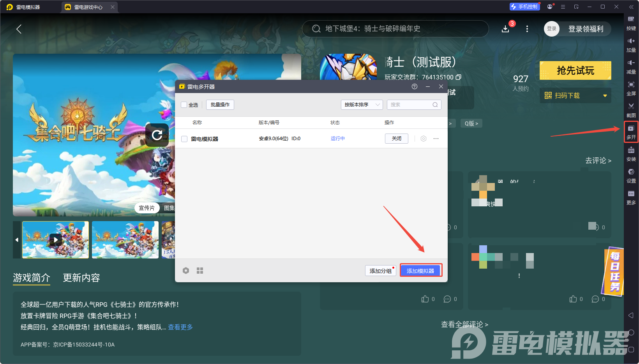
Task: Go back with the game center arrow
Action: [19, 29]
